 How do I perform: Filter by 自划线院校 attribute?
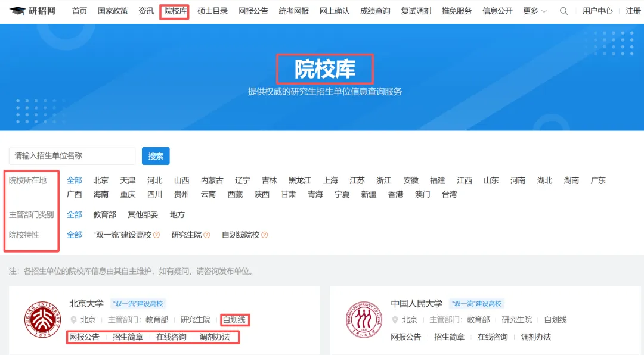tap(241, 235)
